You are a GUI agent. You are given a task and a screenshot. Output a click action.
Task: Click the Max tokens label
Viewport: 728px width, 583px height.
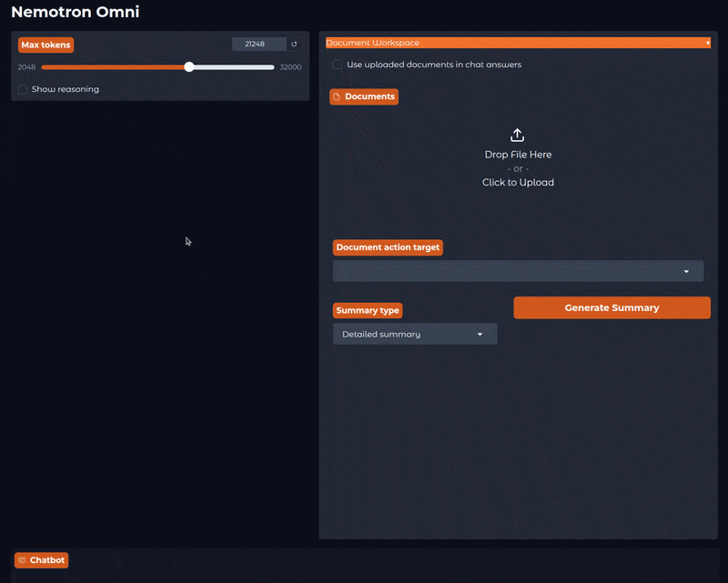click(46, 45)
